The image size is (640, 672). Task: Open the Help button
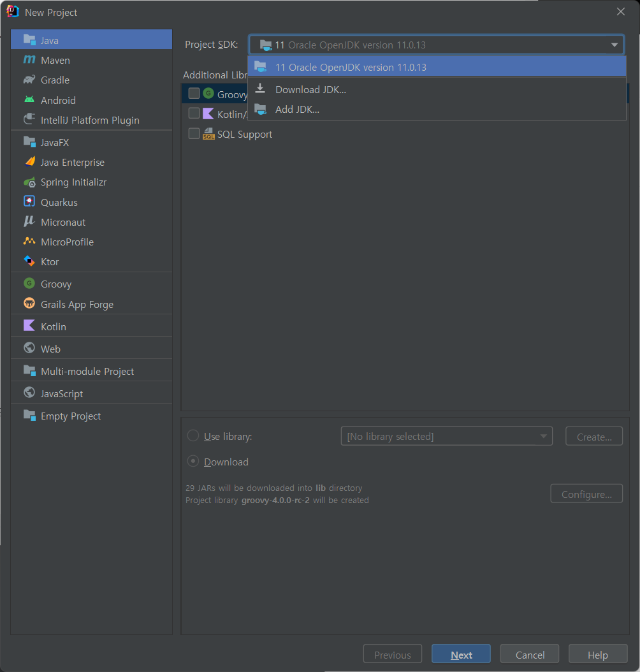tap(598, 655)
